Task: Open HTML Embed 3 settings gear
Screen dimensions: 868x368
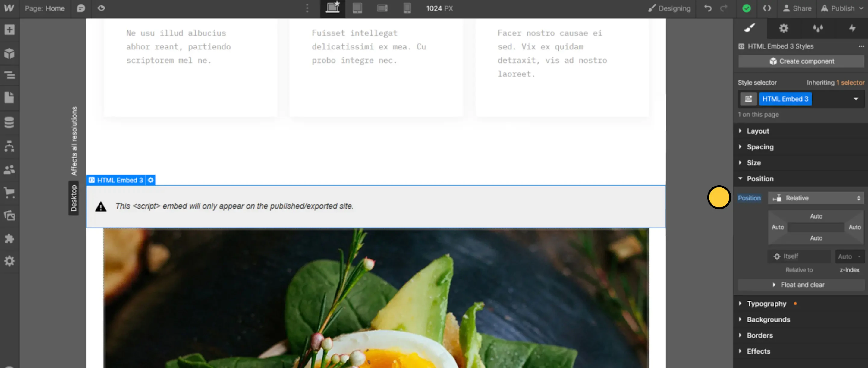Action: coord(151,180)
